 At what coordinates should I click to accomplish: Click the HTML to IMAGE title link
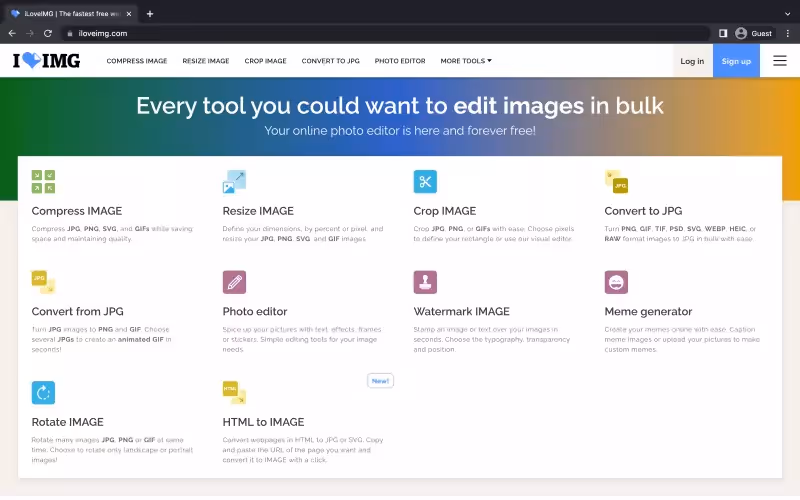[x=263, y=422]
